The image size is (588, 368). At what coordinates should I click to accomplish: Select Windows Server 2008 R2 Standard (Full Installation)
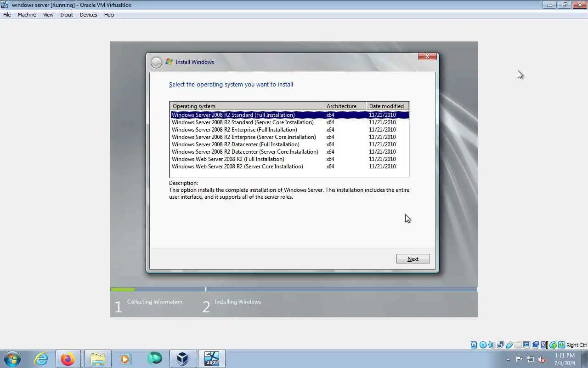pyautogui.click(x=290, y=115)
